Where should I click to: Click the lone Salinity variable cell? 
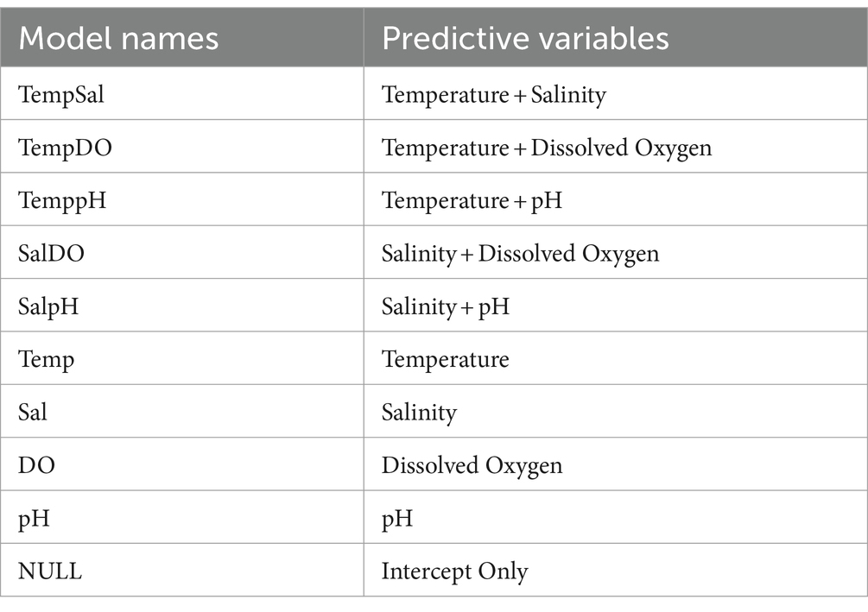pyautogui.click(x=616, y=411)
